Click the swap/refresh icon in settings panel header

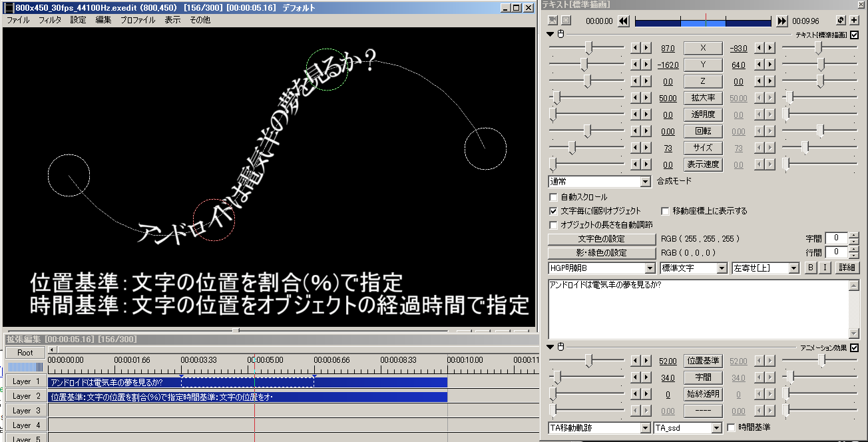[x=841, y=21]
